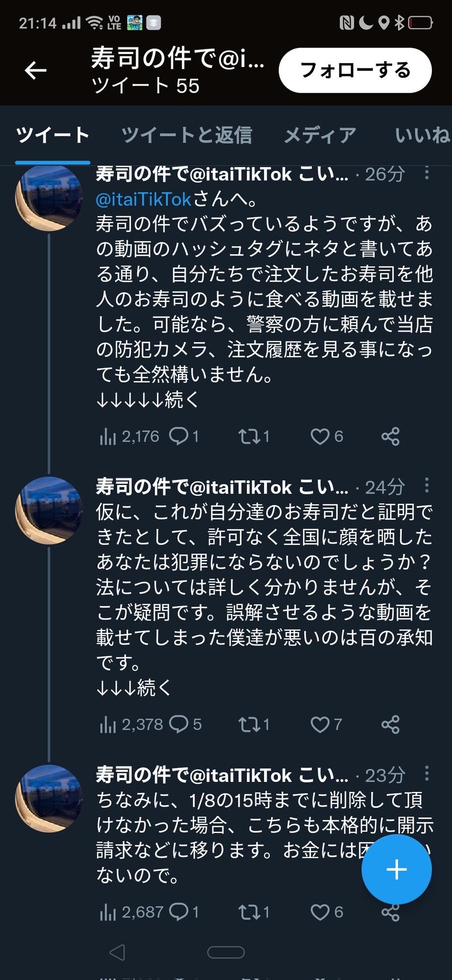Reply to the tweet with 5 comments

pyautogui.click(x=179, y=724)
